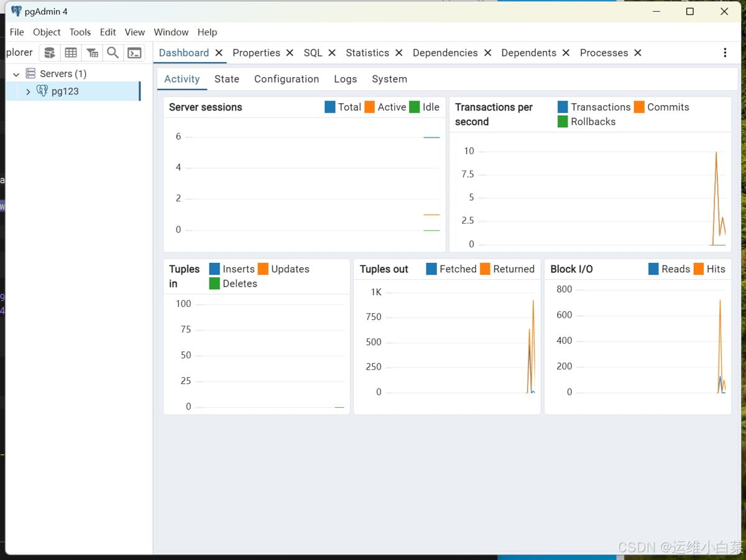Launch the PSQL Tool terminal icon
746x560 pixels.
click(x=134, y=53)
